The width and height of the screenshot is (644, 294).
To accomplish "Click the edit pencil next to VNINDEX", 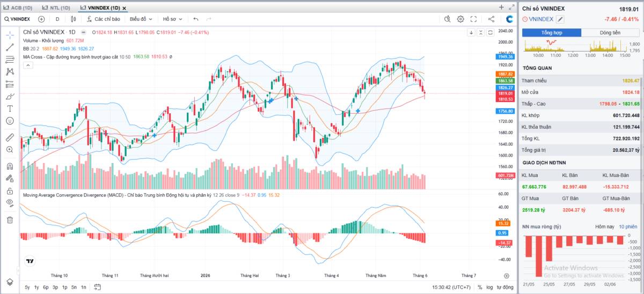I will (560, 19).
